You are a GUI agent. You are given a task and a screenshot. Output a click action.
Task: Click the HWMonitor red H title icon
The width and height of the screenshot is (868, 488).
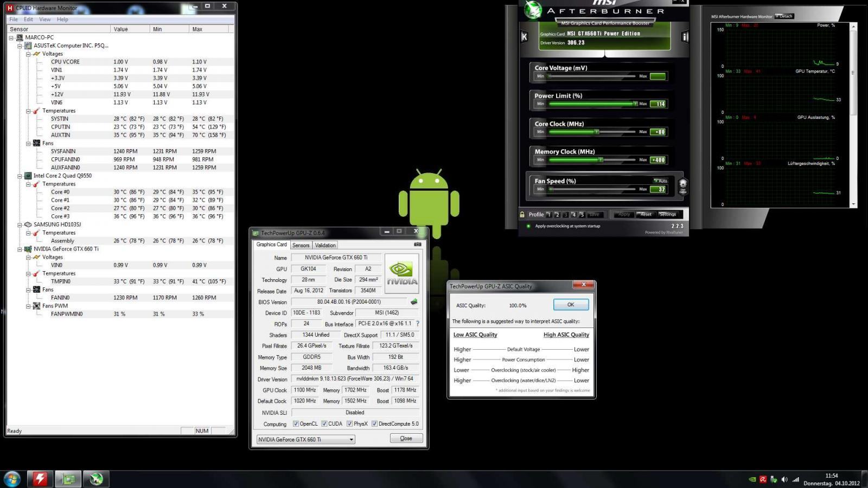click(10, 8)
